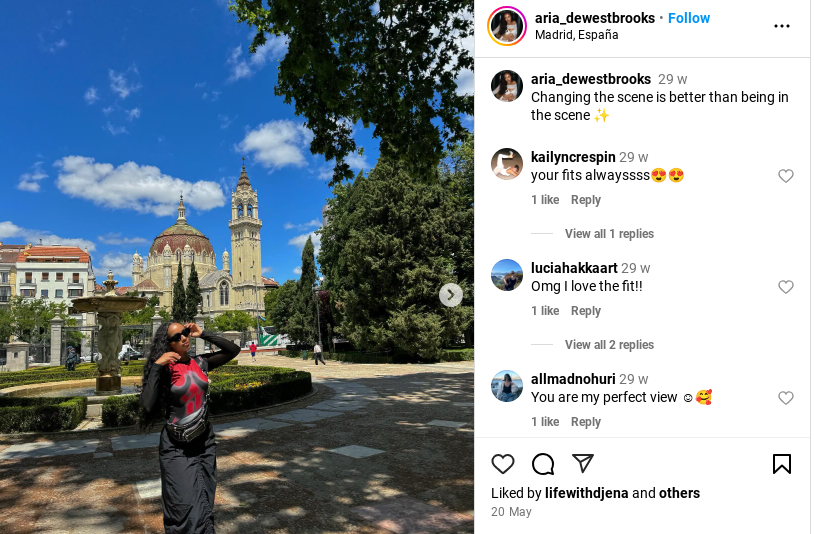Open lifewithdjena's profile from likes
Image resolution: width=814 pixels, height=534 pixels.
(x=586, y=493)
